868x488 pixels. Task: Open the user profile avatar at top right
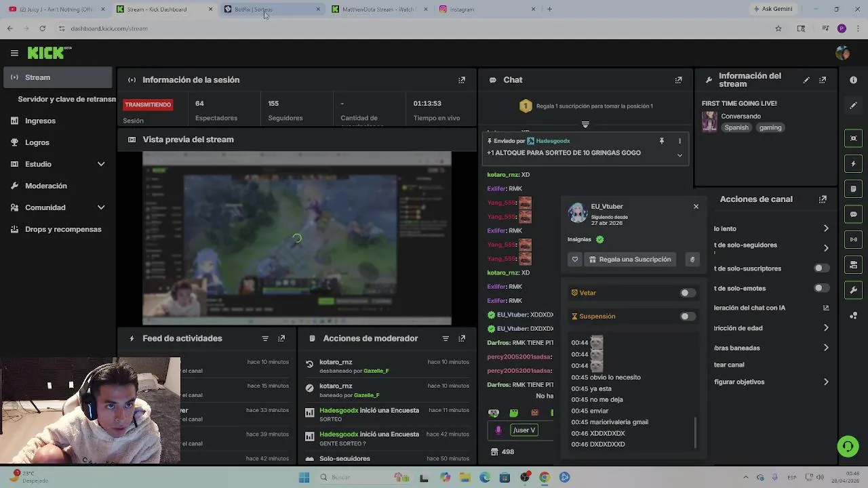(843, 53)
